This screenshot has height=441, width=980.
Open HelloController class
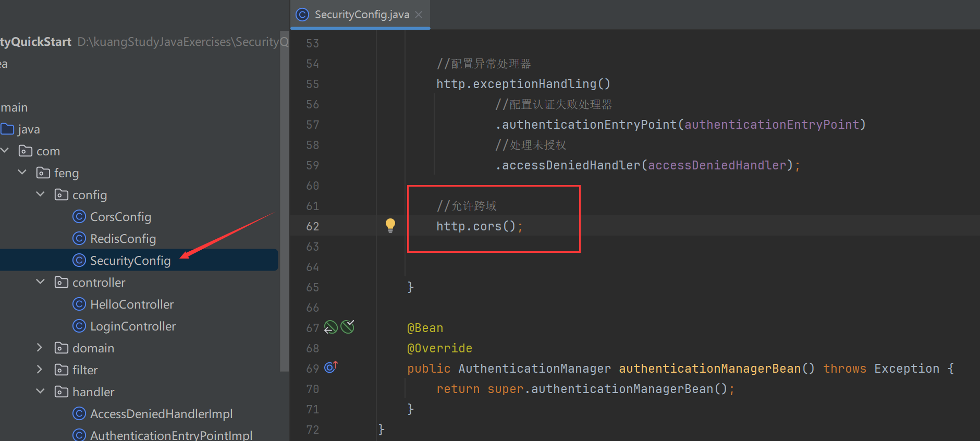click(x=132, y=304)
